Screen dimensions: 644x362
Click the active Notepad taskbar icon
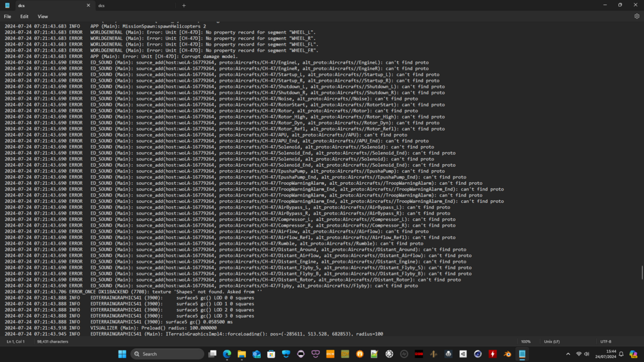[x=522, y=354]
